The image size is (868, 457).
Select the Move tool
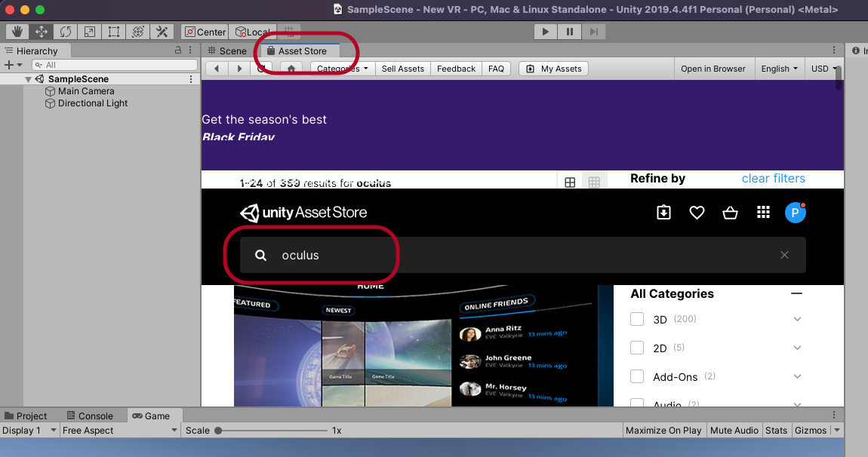coord(42,32)
